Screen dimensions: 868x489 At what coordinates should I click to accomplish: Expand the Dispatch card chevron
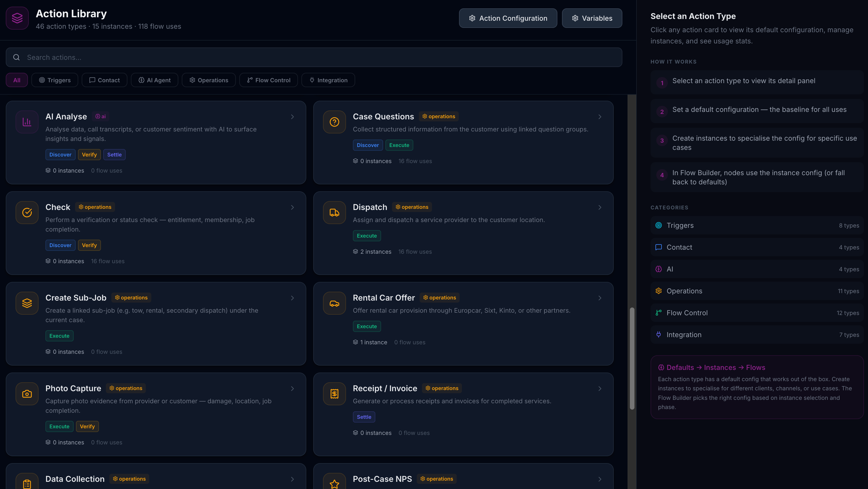pyautogui.click(x=600, y=208)
